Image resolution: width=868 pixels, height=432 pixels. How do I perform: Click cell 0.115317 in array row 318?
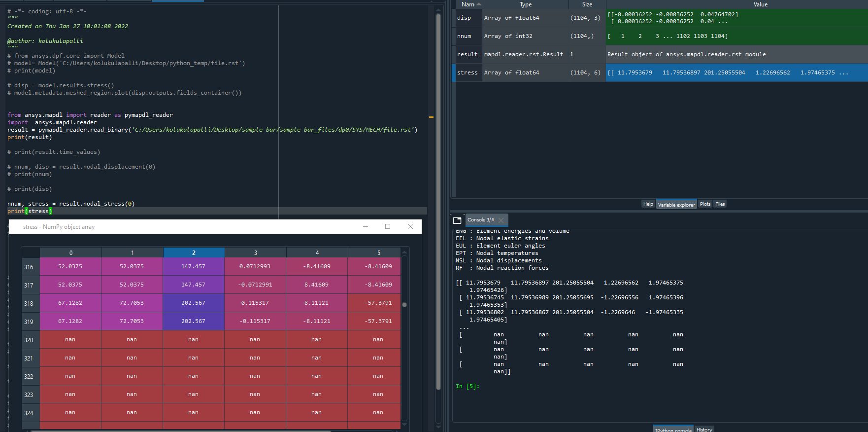tap(255, 303)
